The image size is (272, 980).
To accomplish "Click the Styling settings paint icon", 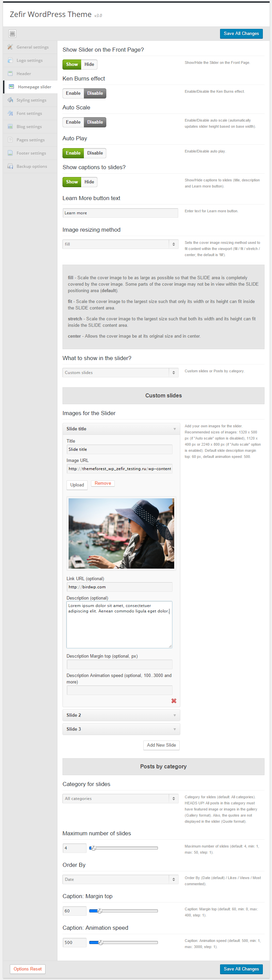I will click(10, 100).
